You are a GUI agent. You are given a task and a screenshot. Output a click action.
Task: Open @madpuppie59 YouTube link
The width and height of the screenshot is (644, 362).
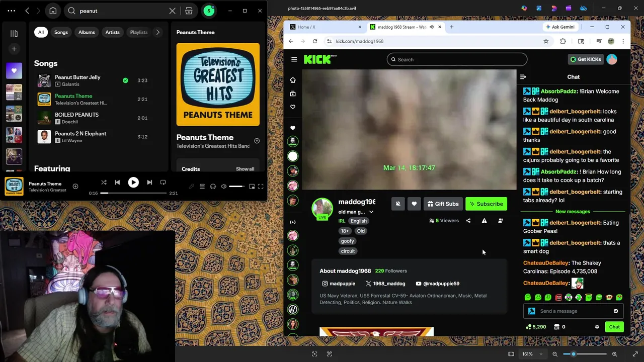(x=437, y=284)
